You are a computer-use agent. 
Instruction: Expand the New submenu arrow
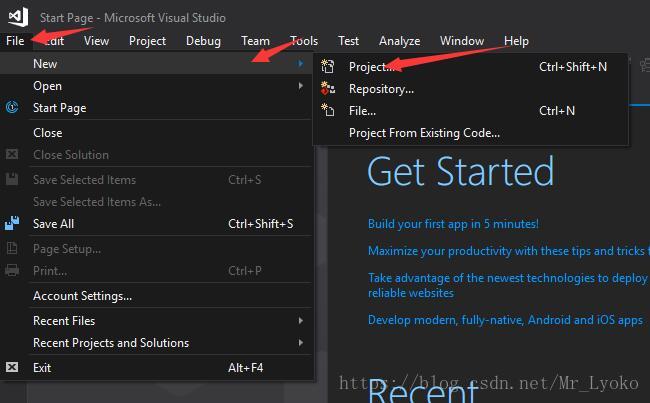click(301, 63)
